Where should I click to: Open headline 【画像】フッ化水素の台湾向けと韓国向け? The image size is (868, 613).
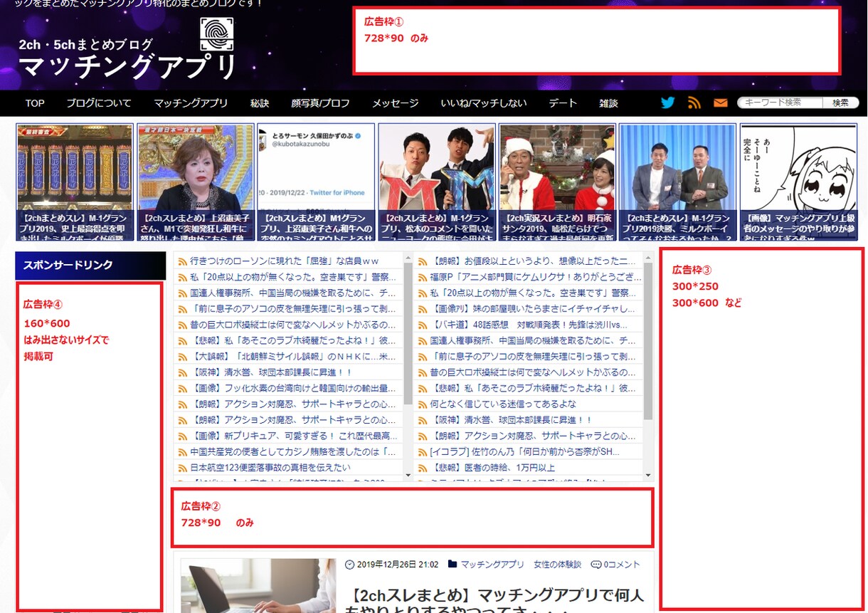(x=292, y=389)
